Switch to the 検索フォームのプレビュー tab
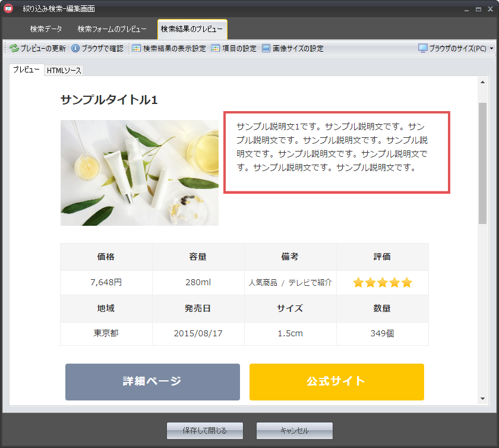Screen dimensions: 499x448 [x=112, y=29]
